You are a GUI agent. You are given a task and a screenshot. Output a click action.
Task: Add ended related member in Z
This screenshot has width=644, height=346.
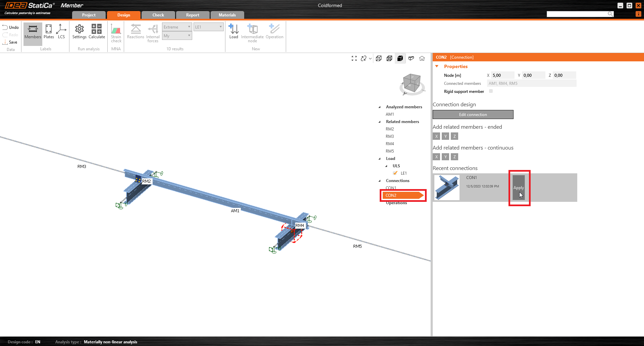coord(454,136)
